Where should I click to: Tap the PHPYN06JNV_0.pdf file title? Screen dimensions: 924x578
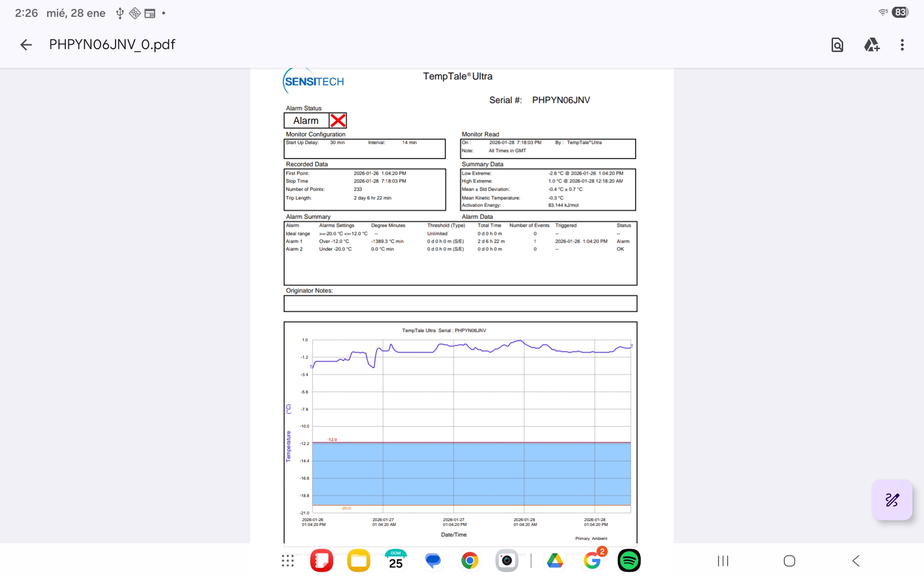[112, 45]
